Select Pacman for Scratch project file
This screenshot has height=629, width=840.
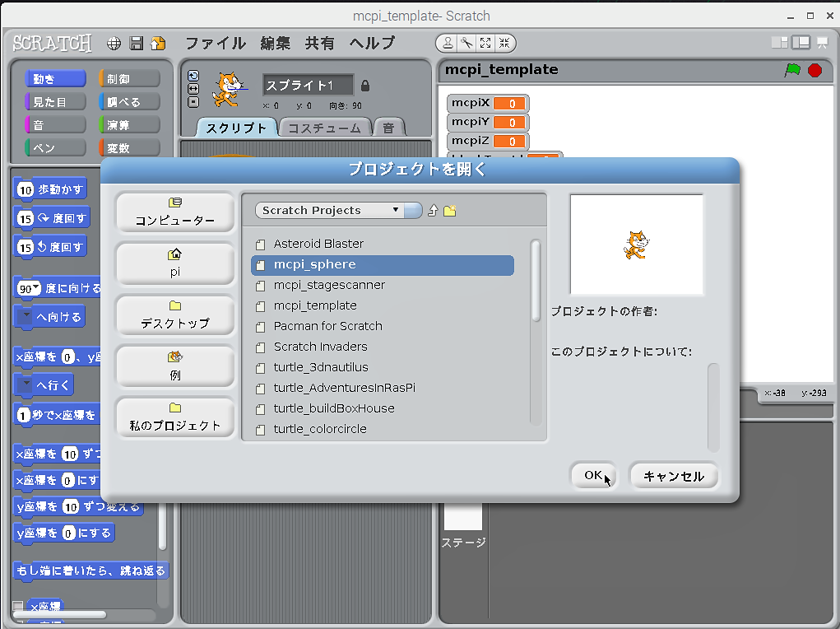[383, 327]
